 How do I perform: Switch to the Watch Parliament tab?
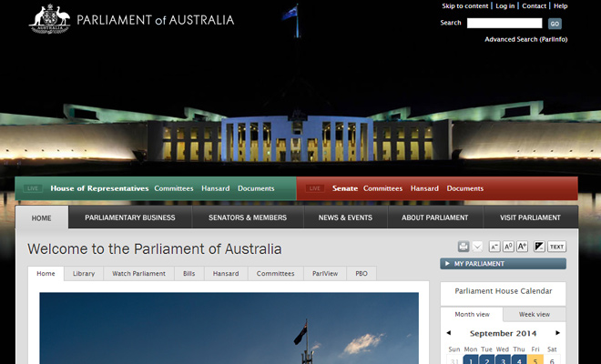tap(138, 274)
